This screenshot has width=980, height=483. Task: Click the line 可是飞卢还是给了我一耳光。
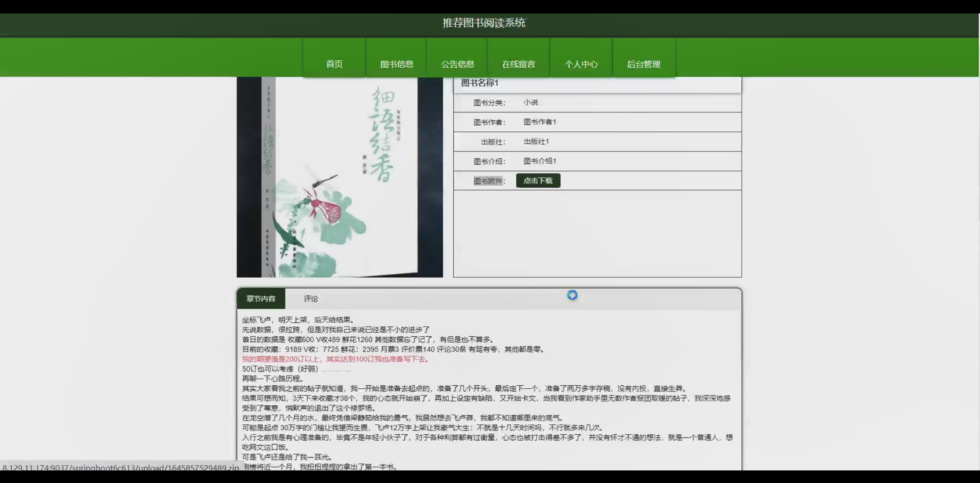(x=288, y=457)
